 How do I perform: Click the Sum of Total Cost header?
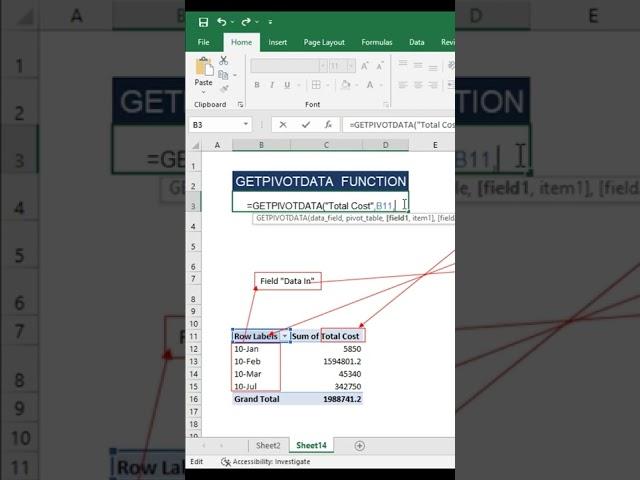(x=325, y=336)
